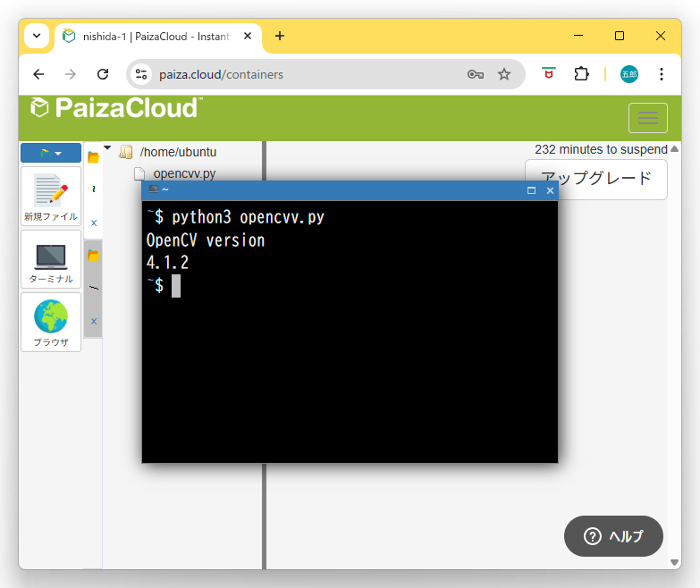700x588 pixels.
Task: Open the saved password key icon
Action: [476, 74]
